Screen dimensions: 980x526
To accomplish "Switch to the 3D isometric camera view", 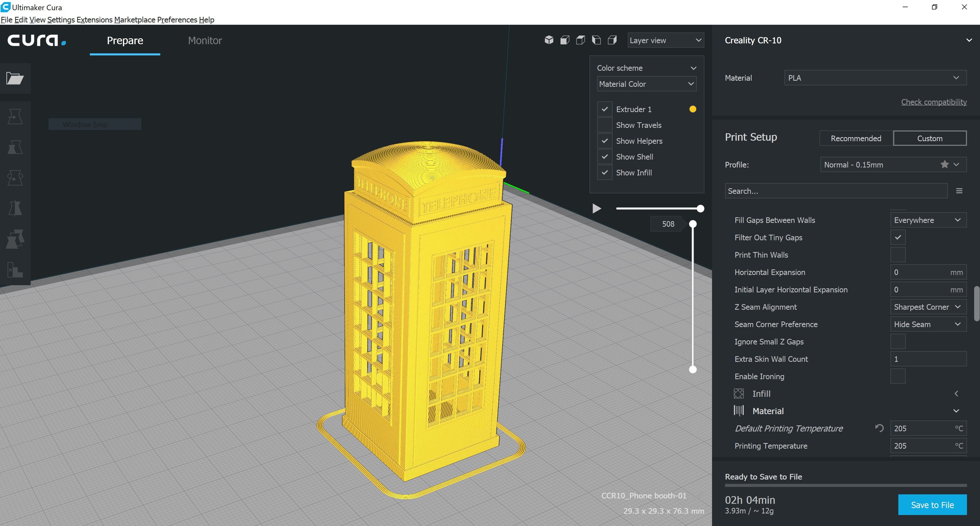I will (x=549, y=40).
